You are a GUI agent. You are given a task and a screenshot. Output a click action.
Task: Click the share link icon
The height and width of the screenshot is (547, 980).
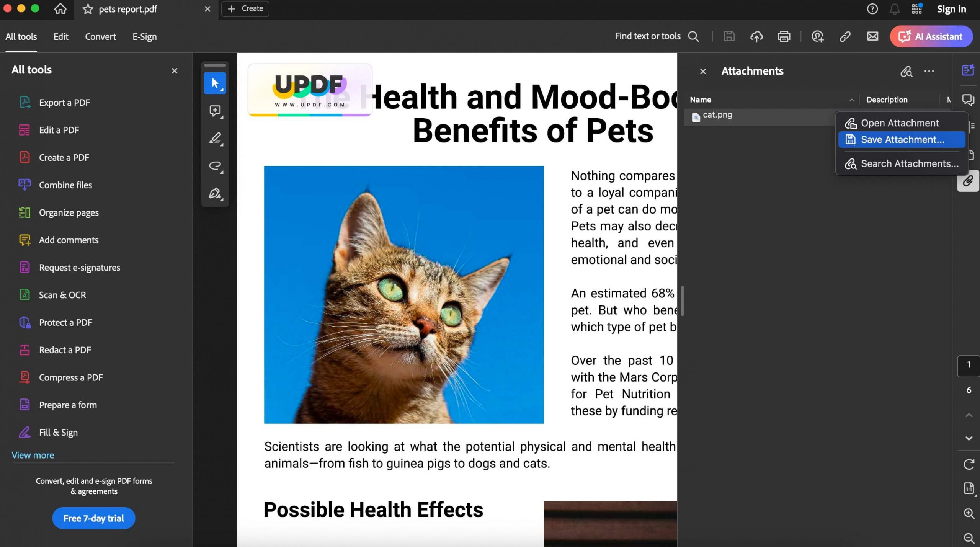(x=845, y=37)
